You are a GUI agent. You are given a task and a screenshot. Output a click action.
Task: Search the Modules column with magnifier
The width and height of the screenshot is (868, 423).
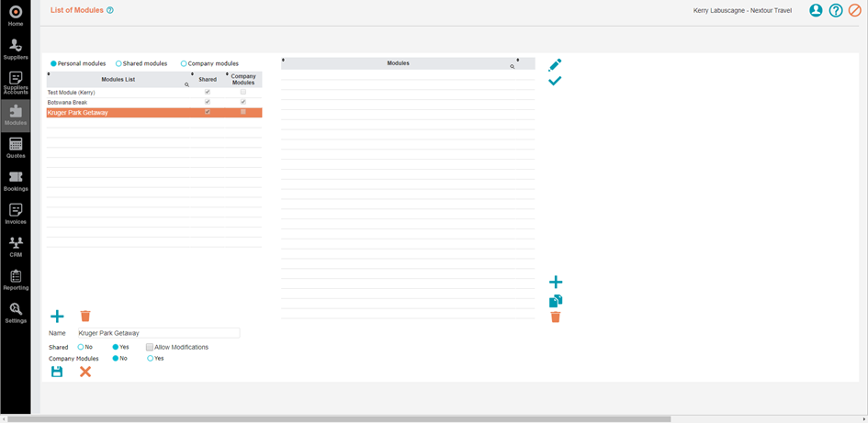[512, 66]
